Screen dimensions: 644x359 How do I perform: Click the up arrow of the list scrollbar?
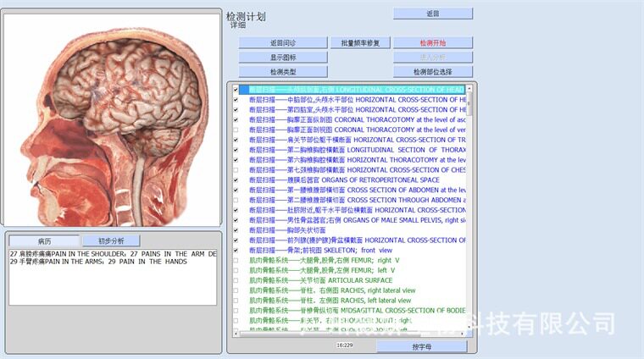tap(469, 88)
